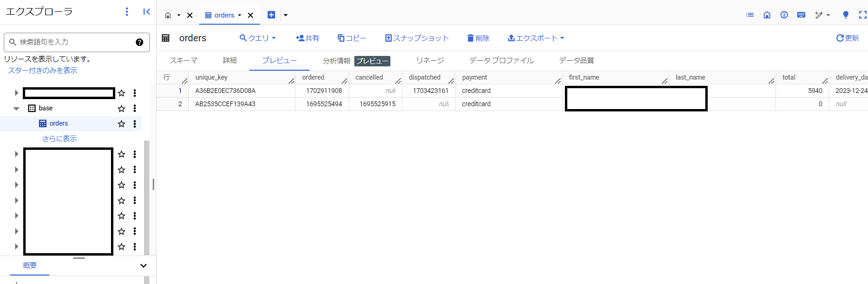Click cell A36B2E0EC736D08A
This screenshot has width=868, height=284.
(x=225, y=91)
